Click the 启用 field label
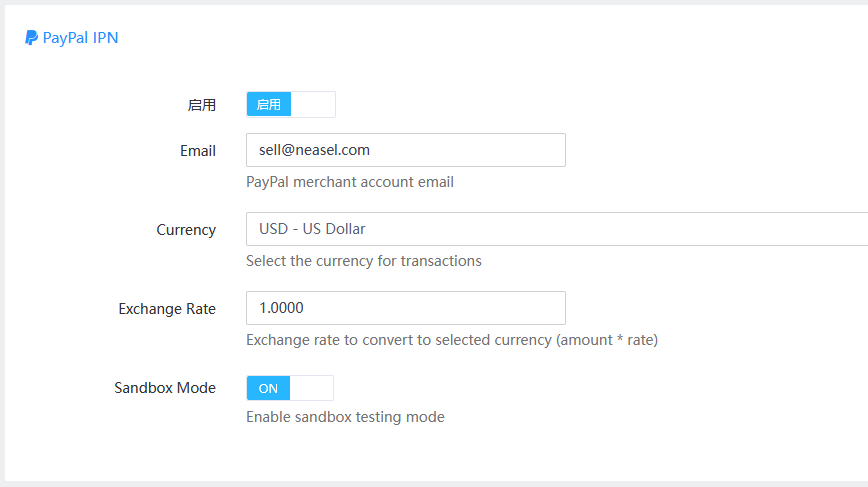 click(201, 105)
